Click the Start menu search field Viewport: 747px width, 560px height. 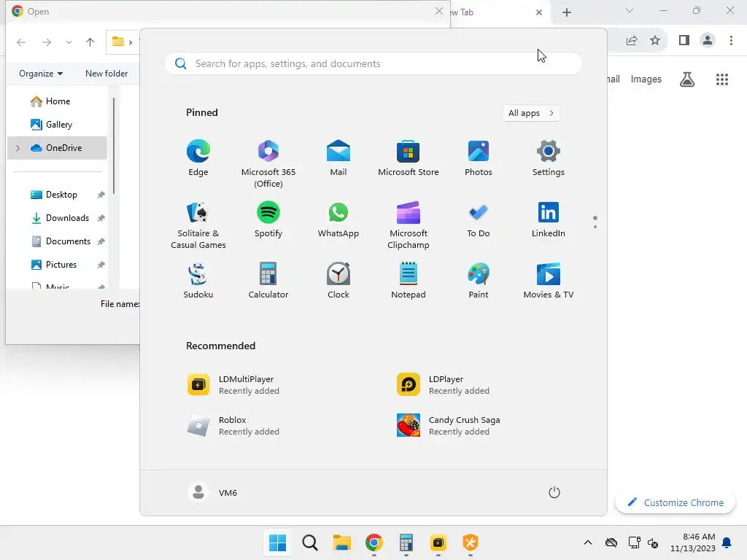pos(373,63)
